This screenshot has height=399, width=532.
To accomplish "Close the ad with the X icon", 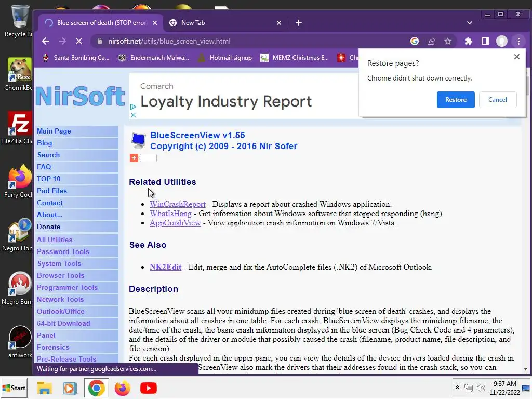I will 133,115.
